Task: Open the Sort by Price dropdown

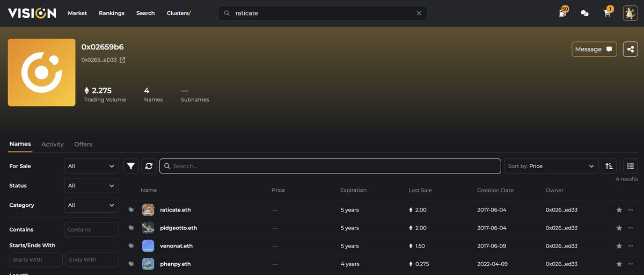Action: coord(551,166)
